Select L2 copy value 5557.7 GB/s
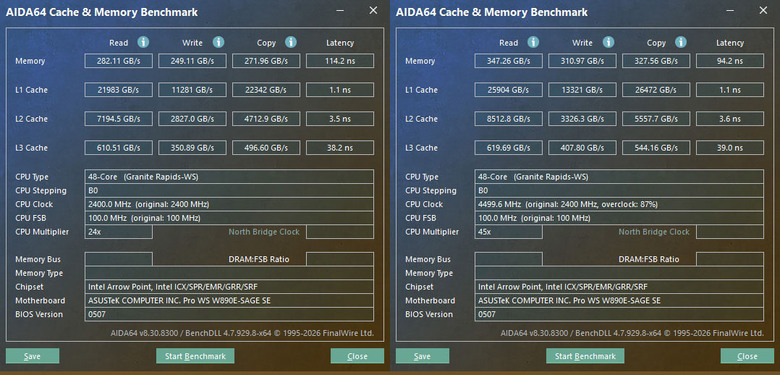Screen dimensions: 780x375 tap(656, 119)
